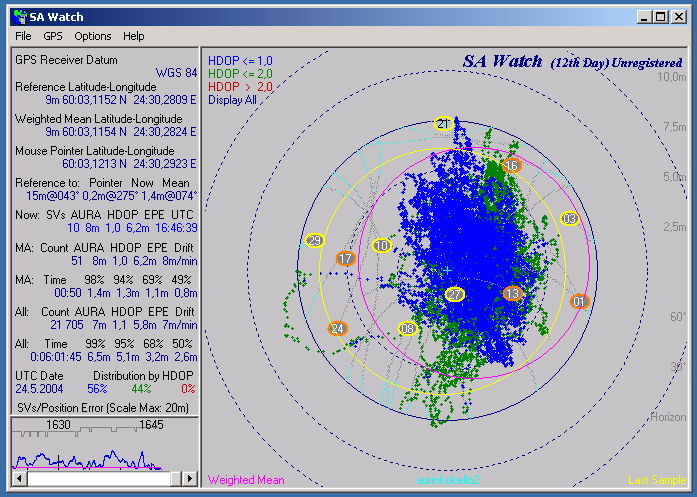The width and height of the screenshot is (697, 497).
Task: Select satellite 27 marker
Action: (x=454, y=294)
